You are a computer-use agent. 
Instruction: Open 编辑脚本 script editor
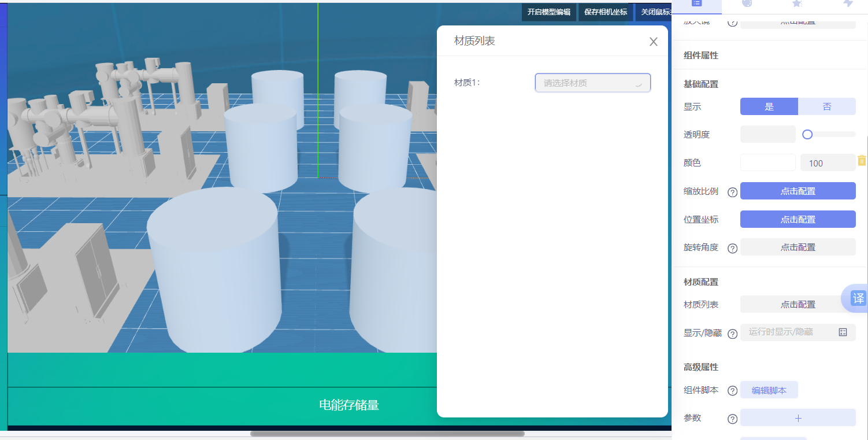click(769, 390)
